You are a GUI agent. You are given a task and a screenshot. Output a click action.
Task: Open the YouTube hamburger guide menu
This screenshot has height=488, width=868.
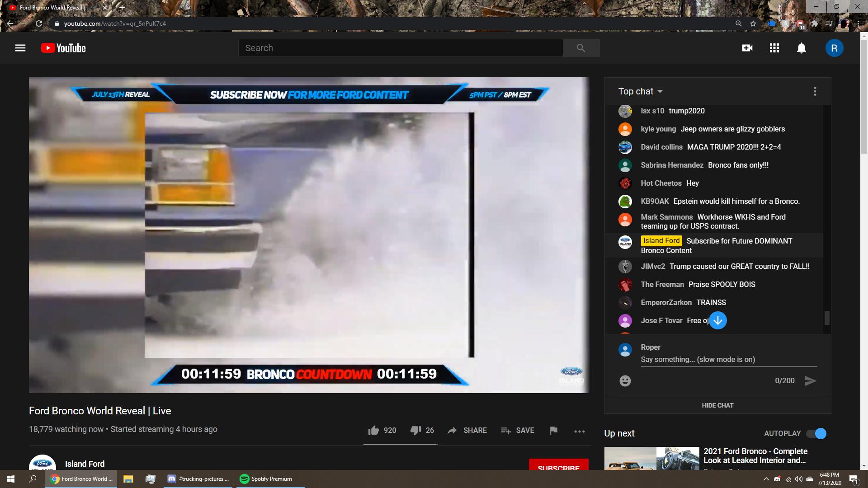coord(20,48)
